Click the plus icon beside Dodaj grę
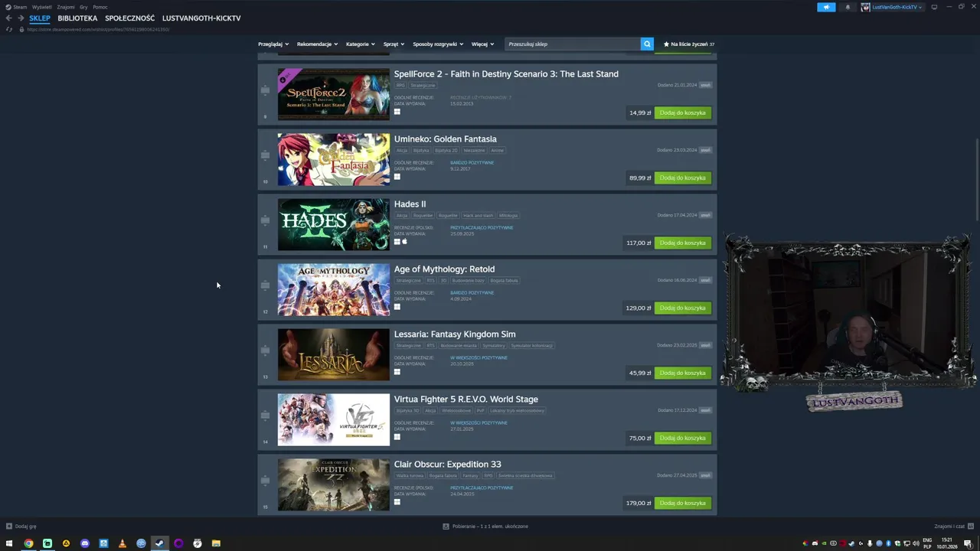Screen dimensions: 980x551 [x=9, y=527]
